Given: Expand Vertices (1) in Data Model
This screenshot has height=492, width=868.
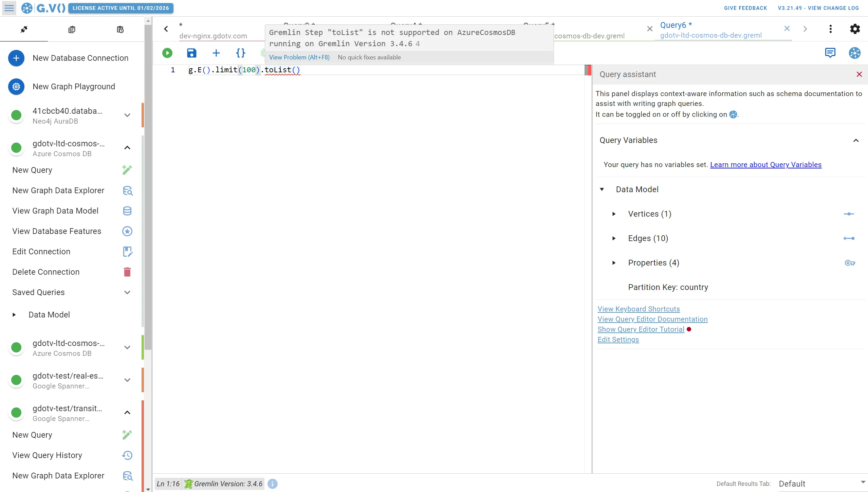Looking at the screenshot, I should click(x=614, y=214).
